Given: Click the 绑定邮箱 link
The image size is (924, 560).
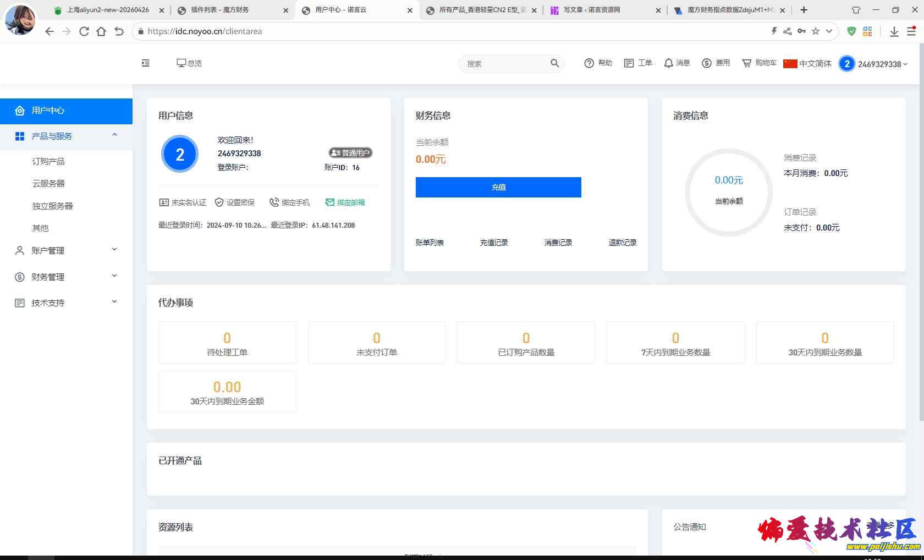Looking at the screenshot, I should click(345, 202).
